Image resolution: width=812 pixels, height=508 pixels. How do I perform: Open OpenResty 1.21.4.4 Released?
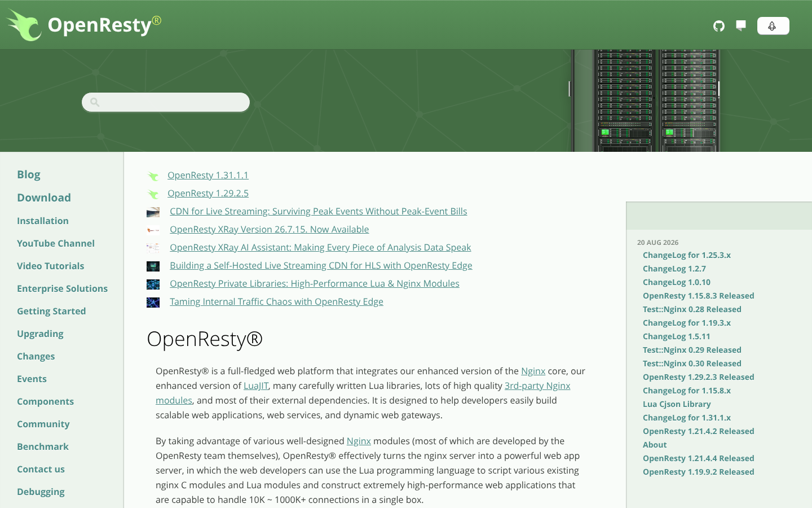click(x=699, y=458)
